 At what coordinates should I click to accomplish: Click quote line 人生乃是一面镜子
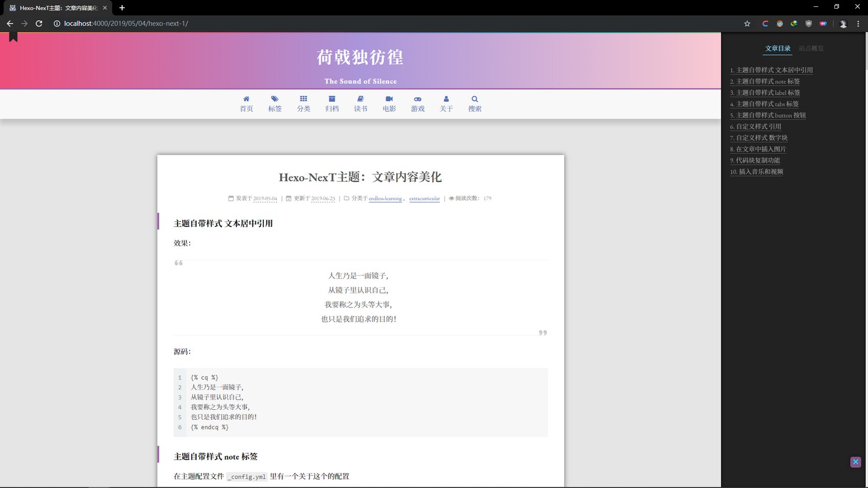pyautogui.click(x=358, y=276)
